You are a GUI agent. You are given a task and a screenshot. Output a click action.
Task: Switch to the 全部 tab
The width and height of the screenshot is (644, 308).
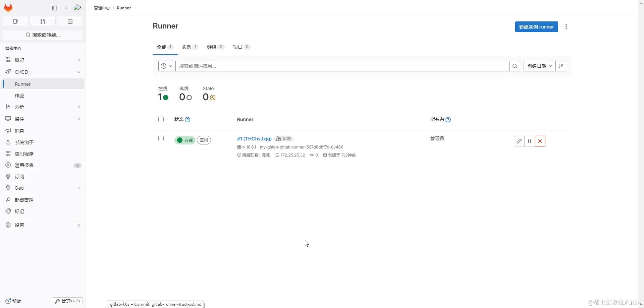click(165, 47)
